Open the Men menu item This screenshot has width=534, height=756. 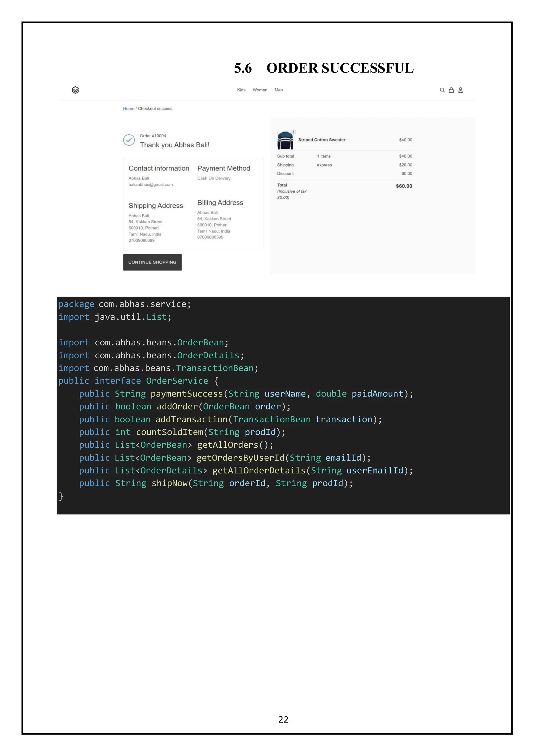(279, 90)
